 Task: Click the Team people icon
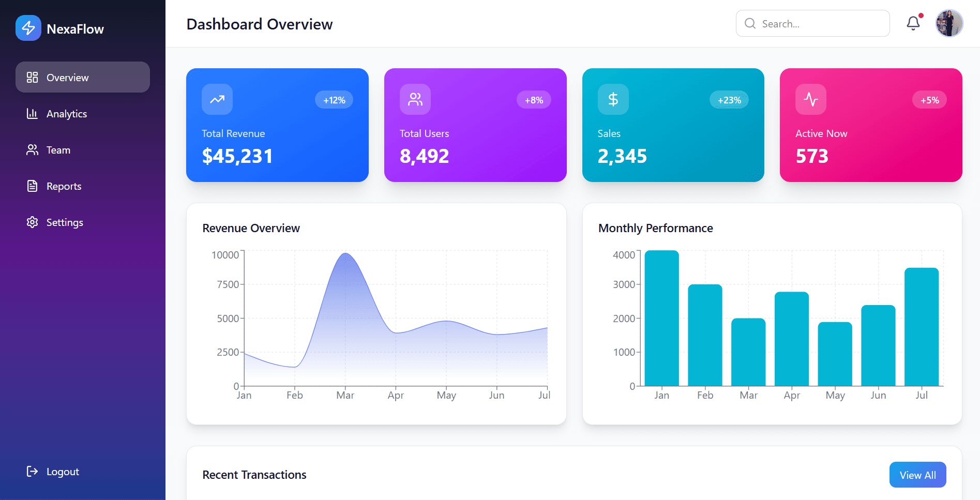32,149
